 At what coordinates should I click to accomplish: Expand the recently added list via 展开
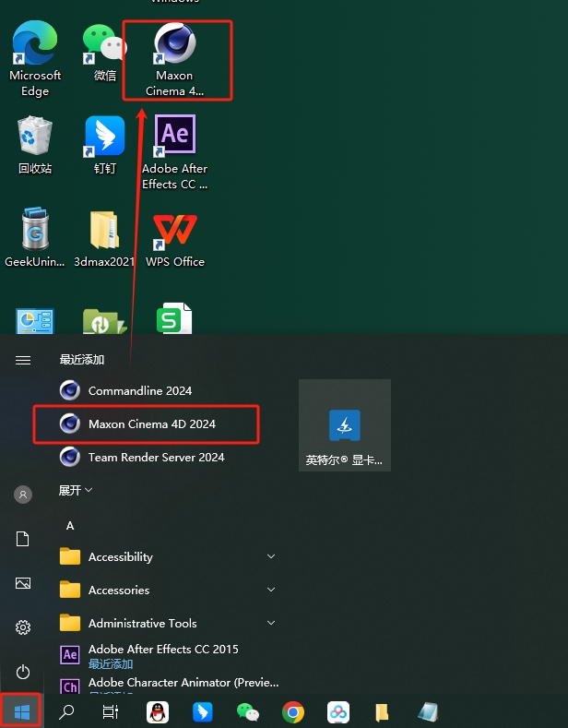76,490
